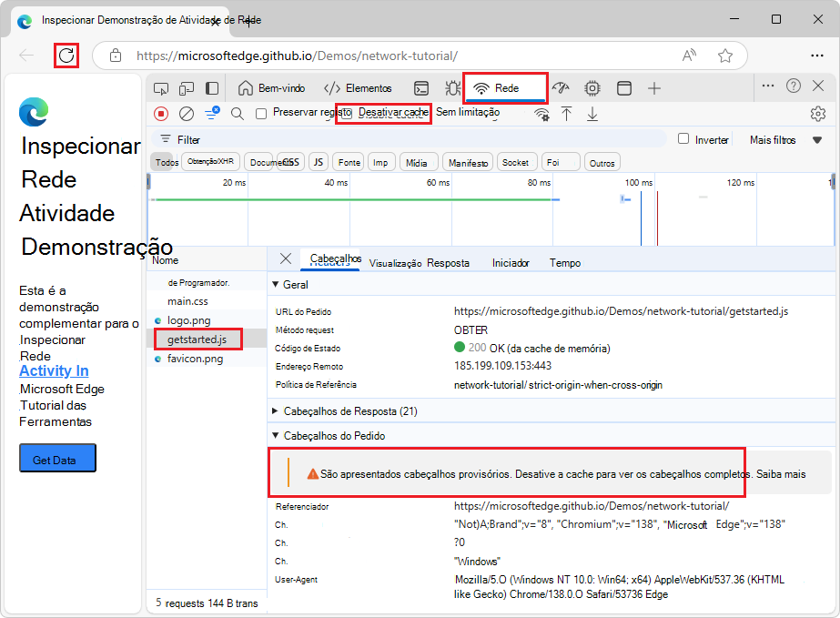Toggle the device emulation icon
Image resolution: width=840 pixels, height=618 pixels.
click(x=187, y=88)
